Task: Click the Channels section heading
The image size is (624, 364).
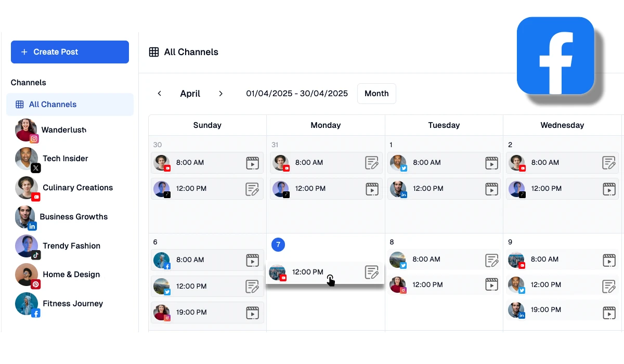Action: coord(29,83)
